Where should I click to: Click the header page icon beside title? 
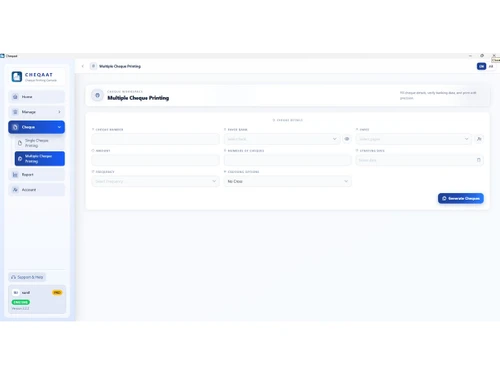click(93, 66)
